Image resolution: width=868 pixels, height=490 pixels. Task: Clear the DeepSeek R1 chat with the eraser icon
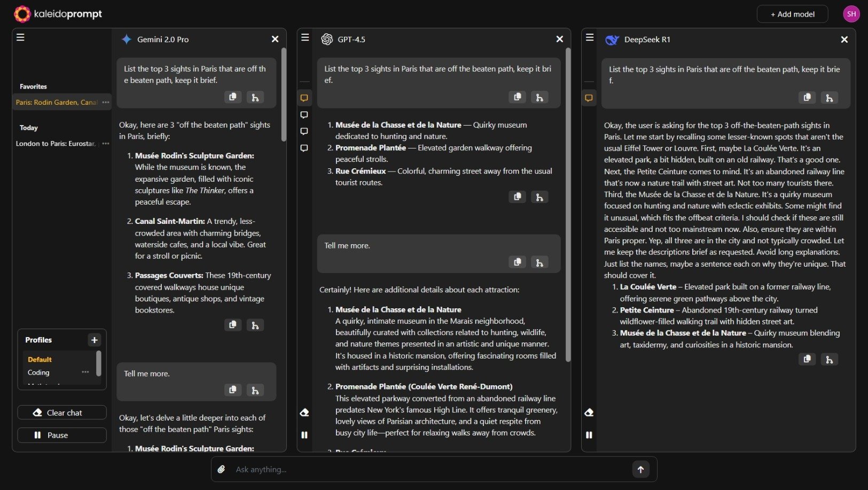(589, 413)
